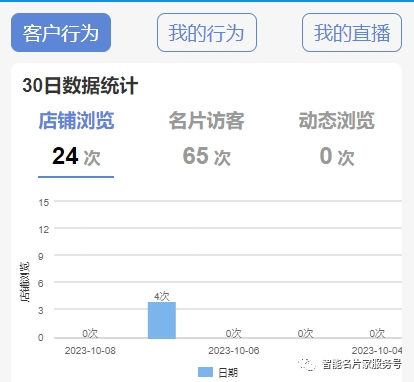The width and height of the screenshot is (414, 382).
Task: Click the 2023-10-08 axis label
Action: click(x=90, y=351)
